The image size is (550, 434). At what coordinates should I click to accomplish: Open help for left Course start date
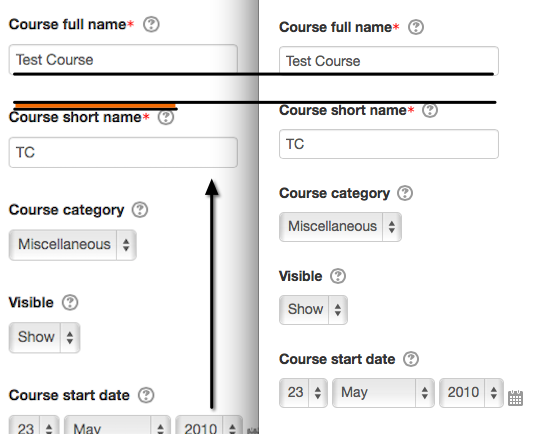[x=146, y=395]
